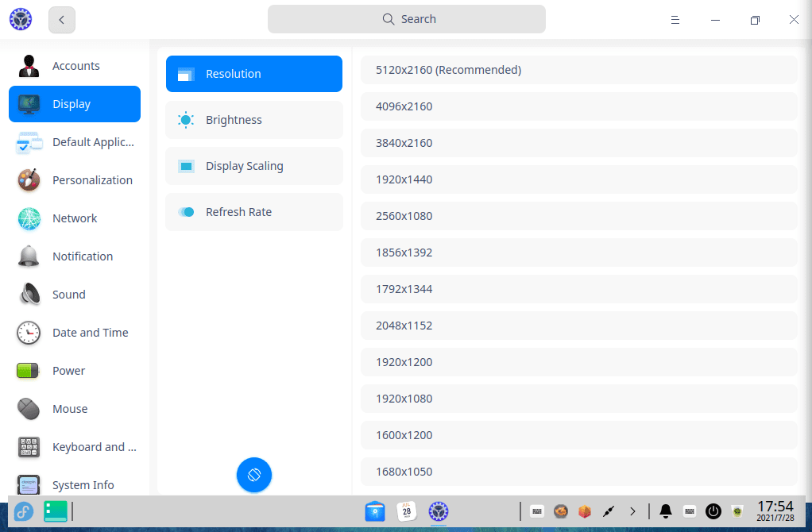Select 5120x2160 (Recommended) resolution

tap(579, 70)
